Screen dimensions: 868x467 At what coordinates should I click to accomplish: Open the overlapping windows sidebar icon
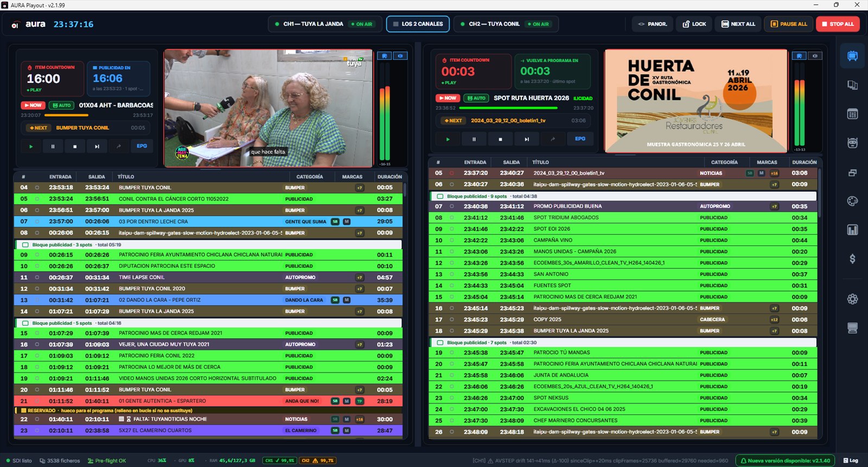coord(852,173)
